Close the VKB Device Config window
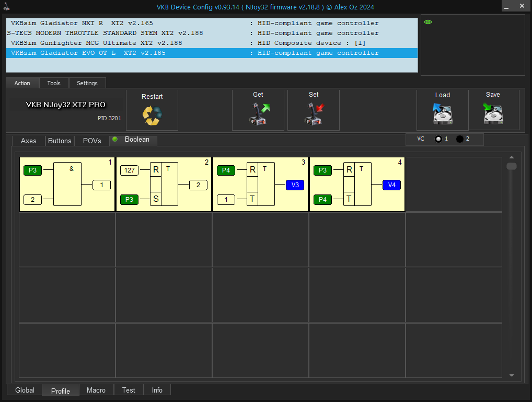This screenshot has height=402, width=532. pos(522,6)
